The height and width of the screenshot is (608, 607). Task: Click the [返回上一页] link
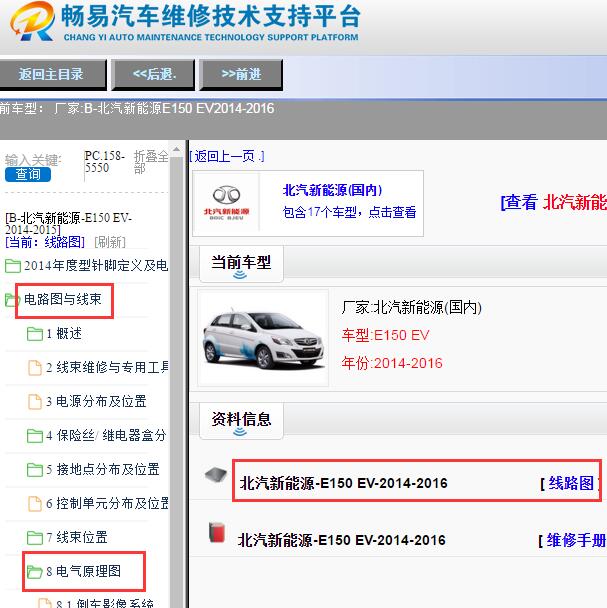pyautogui.click(x=227, y=156)
